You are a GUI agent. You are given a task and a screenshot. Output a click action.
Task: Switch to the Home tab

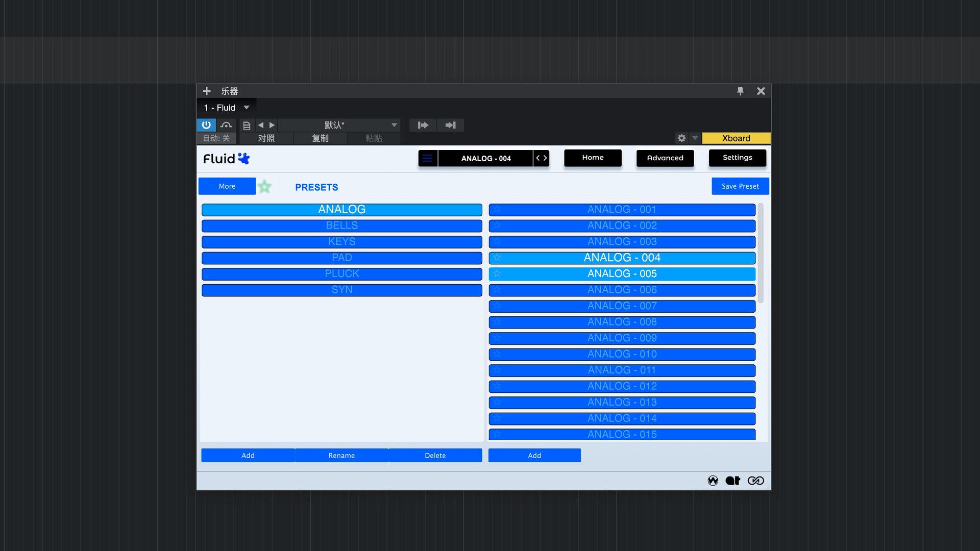593,158
